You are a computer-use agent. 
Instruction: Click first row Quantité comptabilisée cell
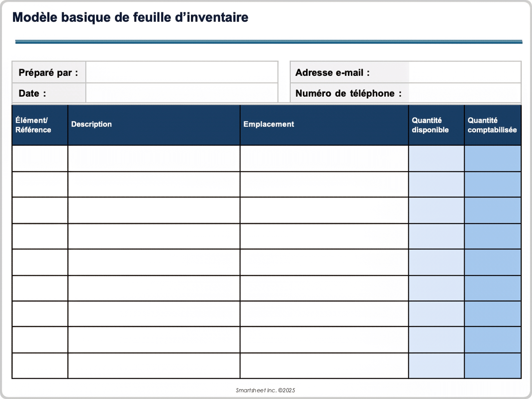[x=492, y=158]
